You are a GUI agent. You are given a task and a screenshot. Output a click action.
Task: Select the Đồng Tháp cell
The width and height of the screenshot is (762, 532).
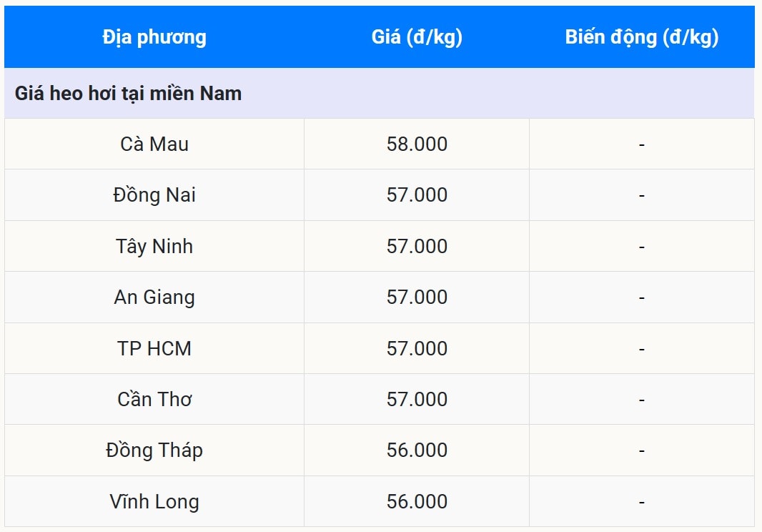(154, 450)
